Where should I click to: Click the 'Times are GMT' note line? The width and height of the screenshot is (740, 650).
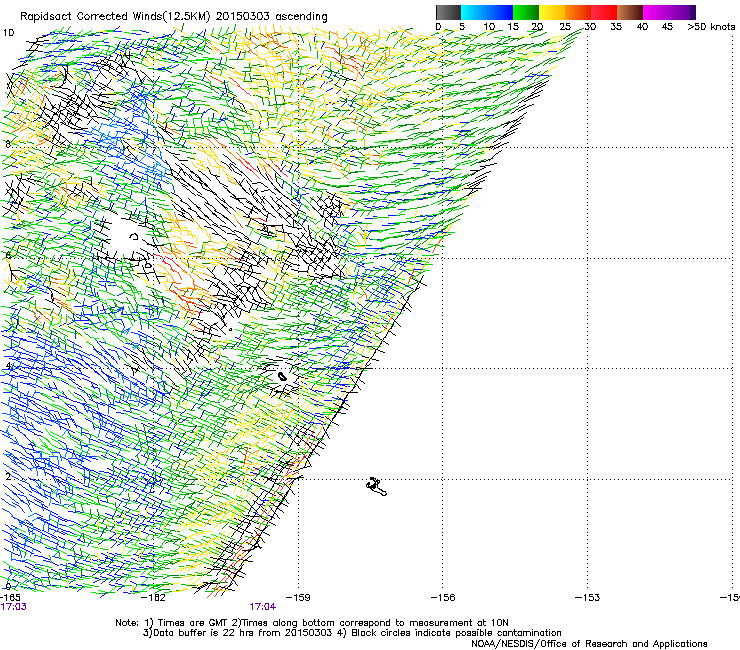311,623
